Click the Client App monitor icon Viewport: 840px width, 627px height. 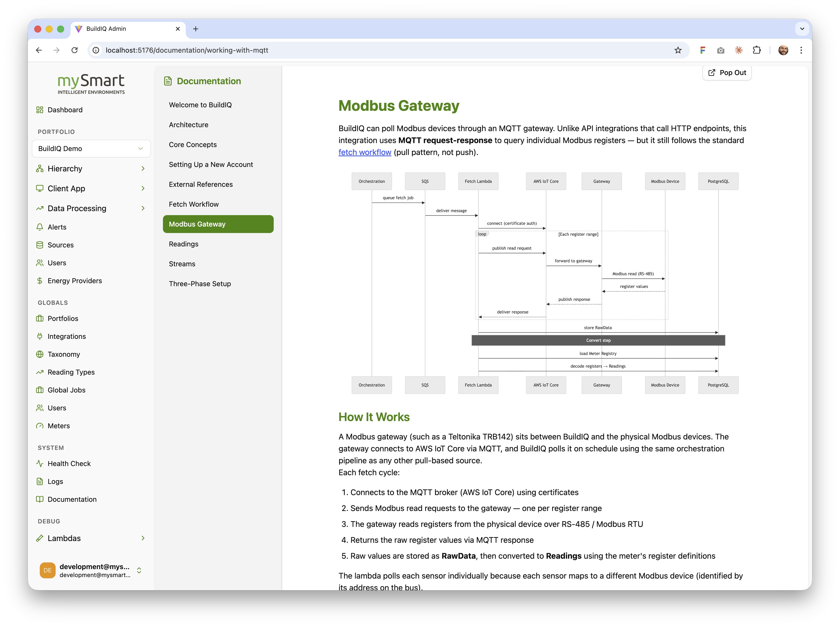pyautogui.click(x=39, y=188)
